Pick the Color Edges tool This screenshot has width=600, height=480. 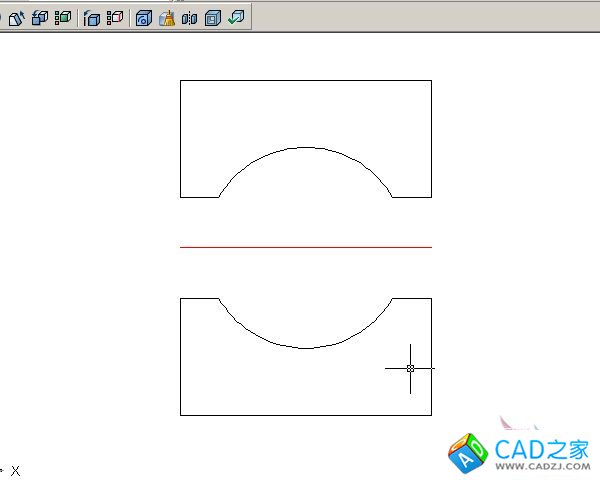tap(115, 17)
